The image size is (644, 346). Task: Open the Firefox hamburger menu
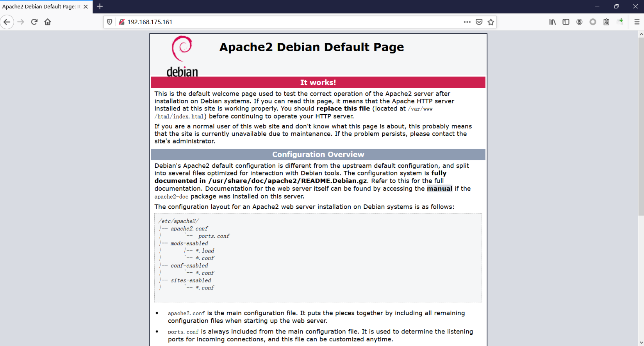tap(637, 22)
